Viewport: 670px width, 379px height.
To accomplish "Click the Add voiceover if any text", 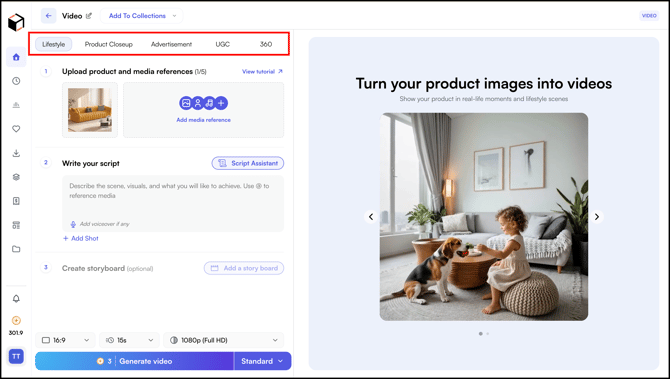I will [x=105, y=224].
